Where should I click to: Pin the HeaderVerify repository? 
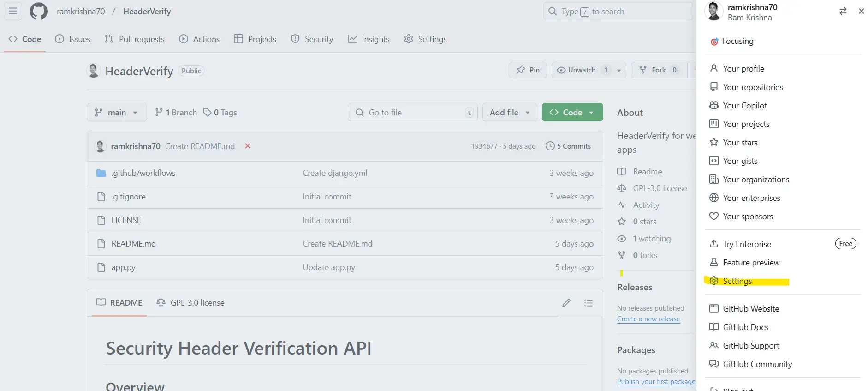tap(528, 70)
